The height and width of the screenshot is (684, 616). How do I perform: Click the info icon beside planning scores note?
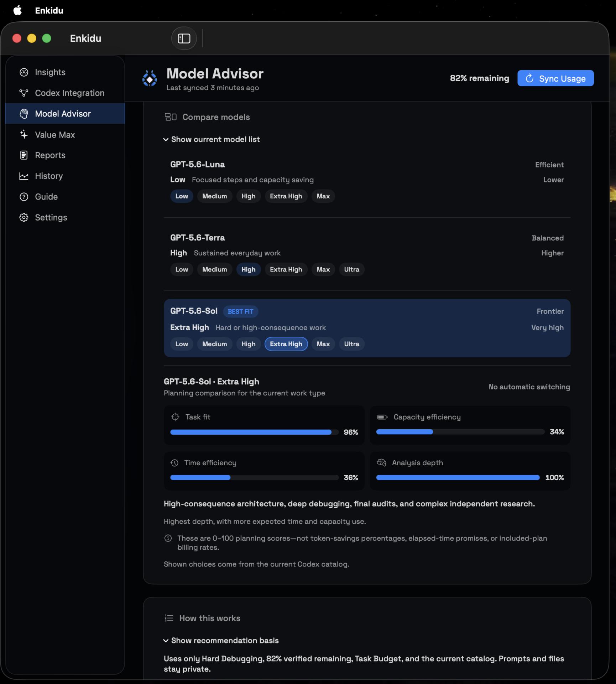tap(168, 538)
